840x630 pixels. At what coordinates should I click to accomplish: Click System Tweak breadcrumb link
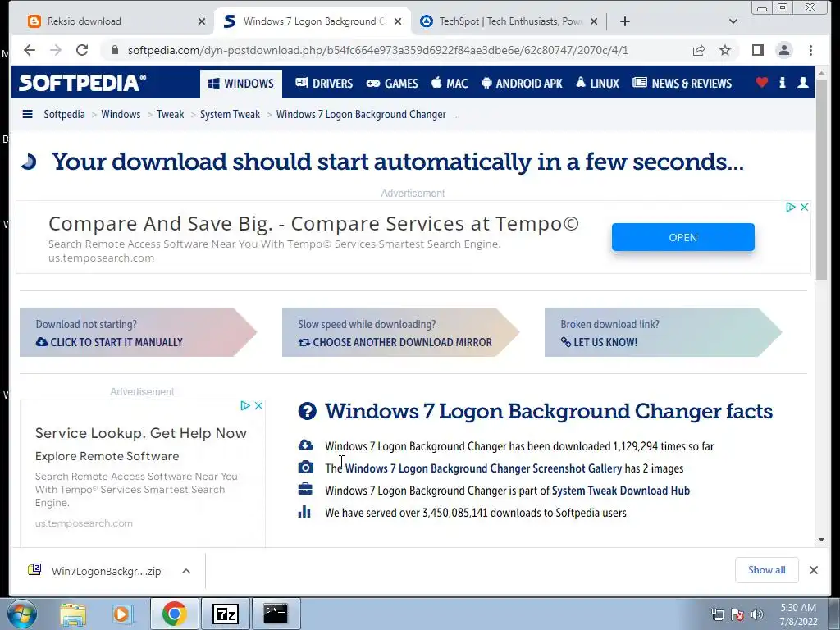(x=230, y=114)
